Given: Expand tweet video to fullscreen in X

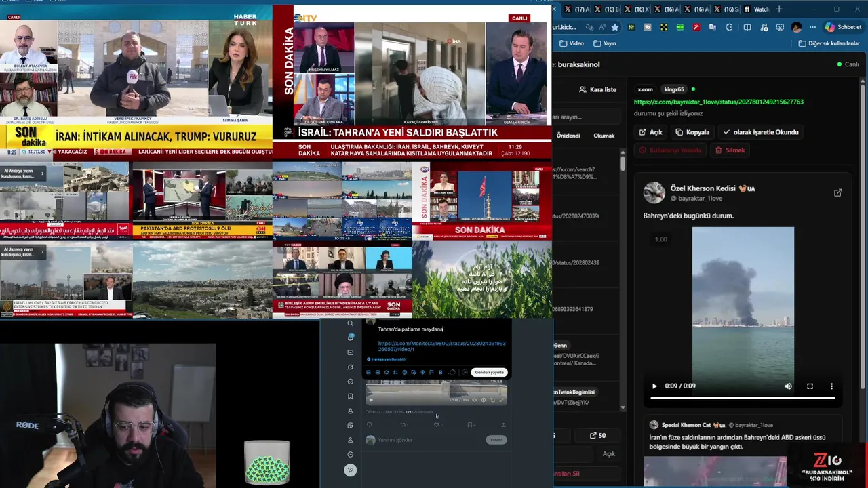Looking at the screenshot, I should point(501,400).
